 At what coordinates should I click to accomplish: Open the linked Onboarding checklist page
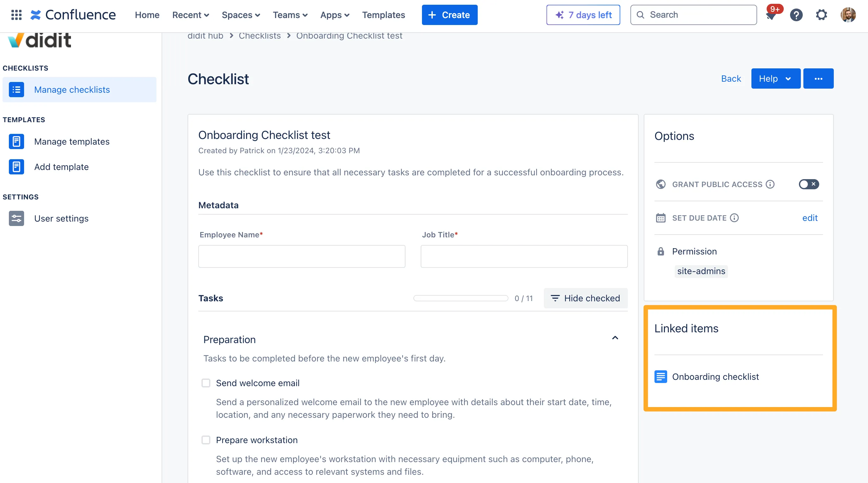pyautogui.click(x=715, y=377)
